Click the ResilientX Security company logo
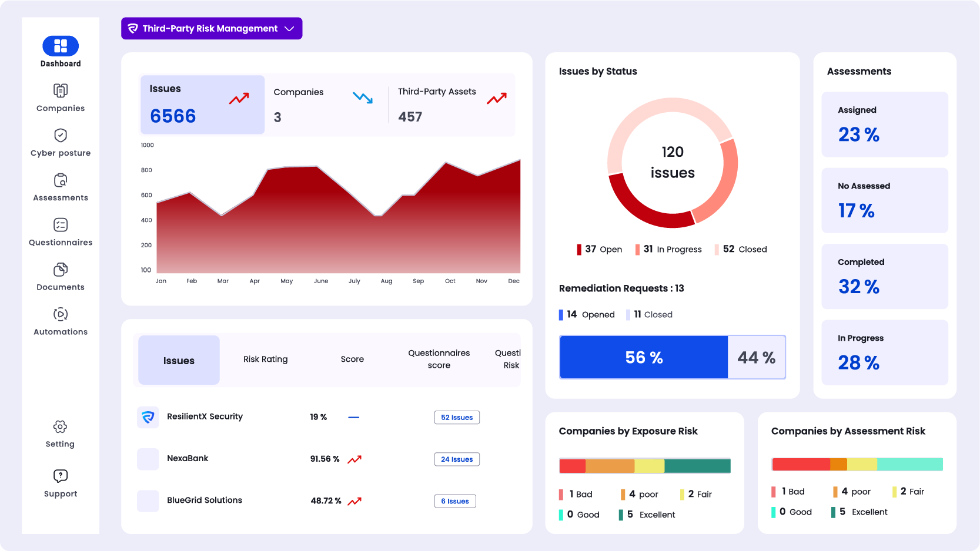Image resolution: width=980 pixels, height=551 pixels. click(148, 417)
